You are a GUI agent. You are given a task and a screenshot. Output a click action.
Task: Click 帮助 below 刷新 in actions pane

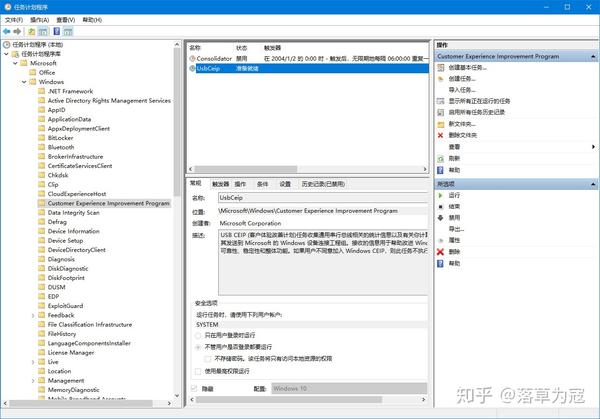click(x=454, y=170)
